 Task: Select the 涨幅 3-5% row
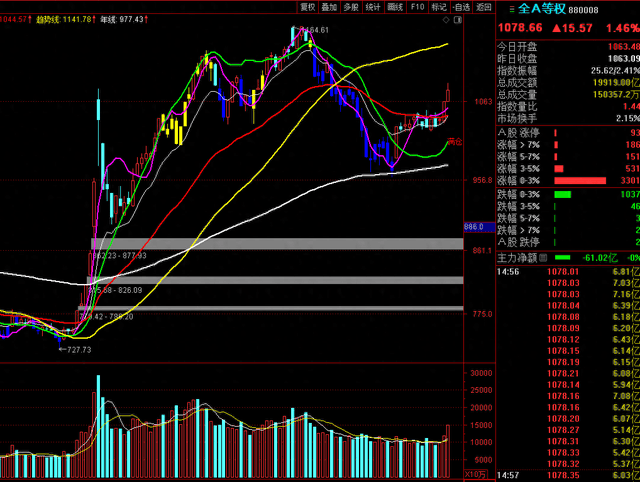[568, 169]
